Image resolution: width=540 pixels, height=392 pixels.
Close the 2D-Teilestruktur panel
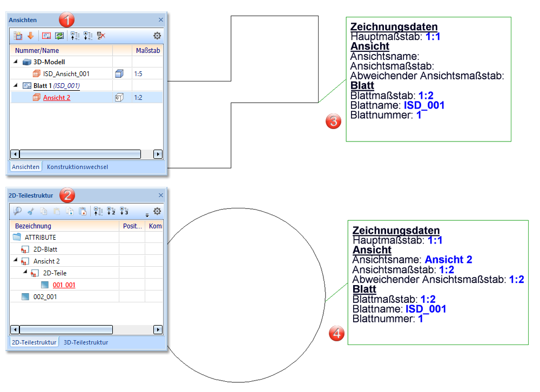161,195
